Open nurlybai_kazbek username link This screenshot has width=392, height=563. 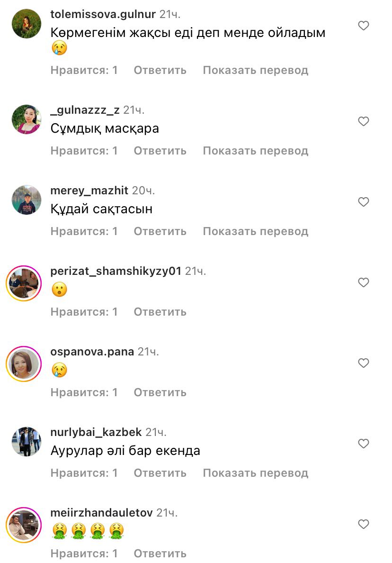[x=96, y=432]
